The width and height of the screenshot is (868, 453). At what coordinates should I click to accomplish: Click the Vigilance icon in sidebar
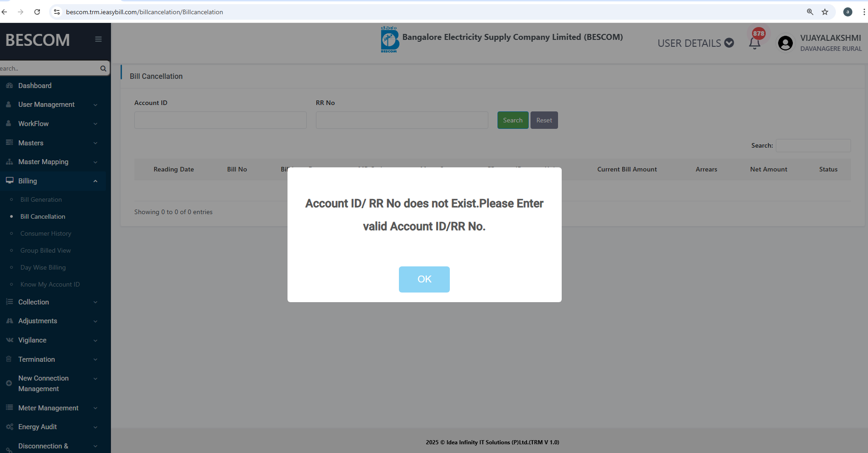coord(9,340)
